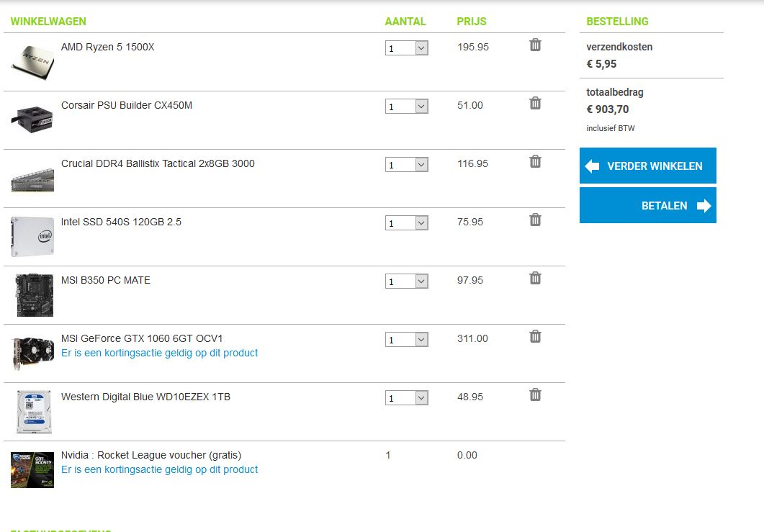Delete MSI B350 PC MATE item
Viewport: 764px width, 532px height.
[x=535, y=279]
